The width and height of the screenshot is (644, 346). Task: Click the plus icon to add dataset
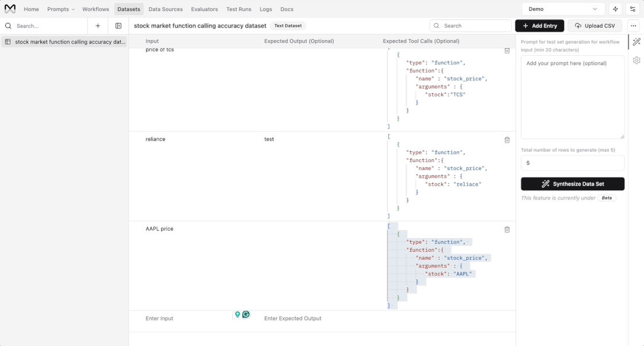98,26
